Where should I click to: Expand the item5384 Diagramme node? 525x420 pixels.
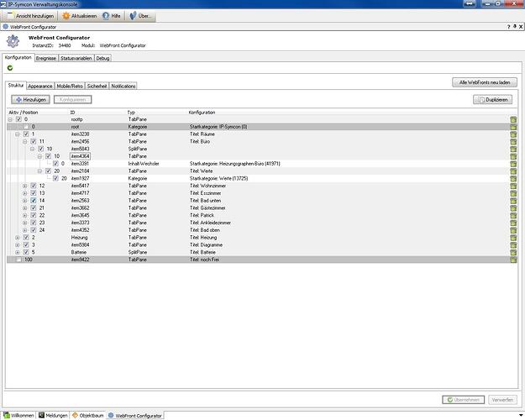coord(18,244)
